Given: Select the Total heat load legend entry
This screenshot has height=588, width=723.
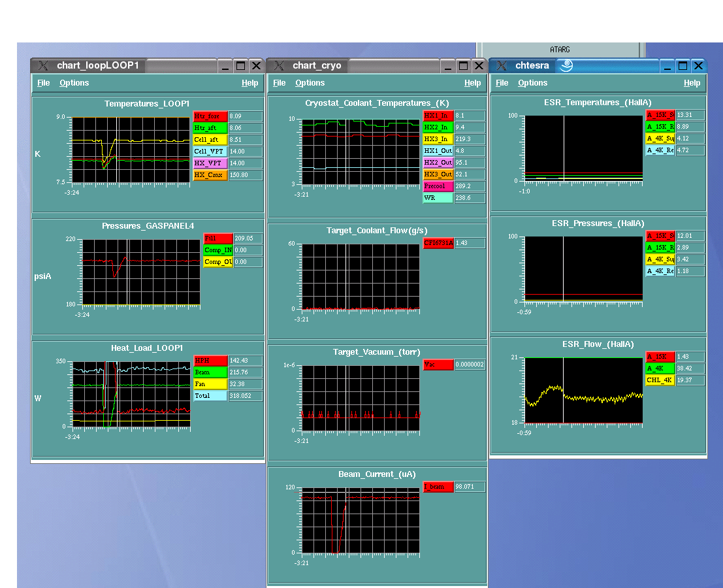Looking at the screenshot, I should (x=210, y=396).
